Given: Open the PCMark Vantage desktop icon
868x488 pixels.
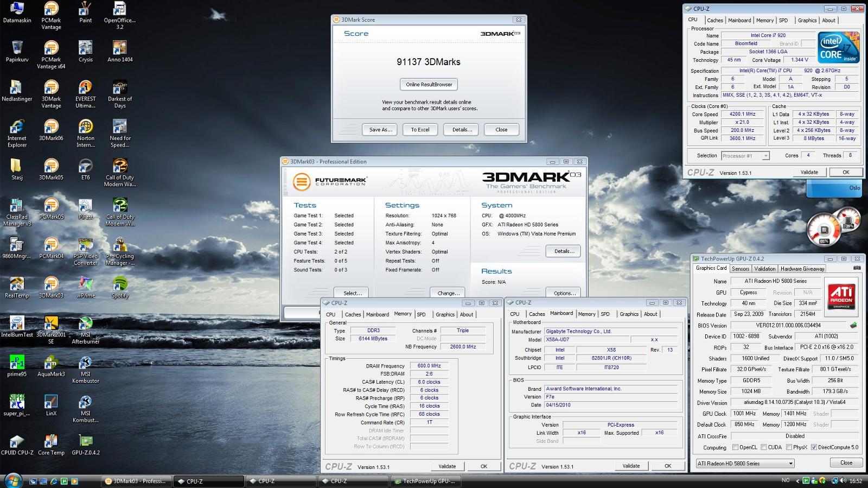Looking at the screenshot, I should 51,15.
